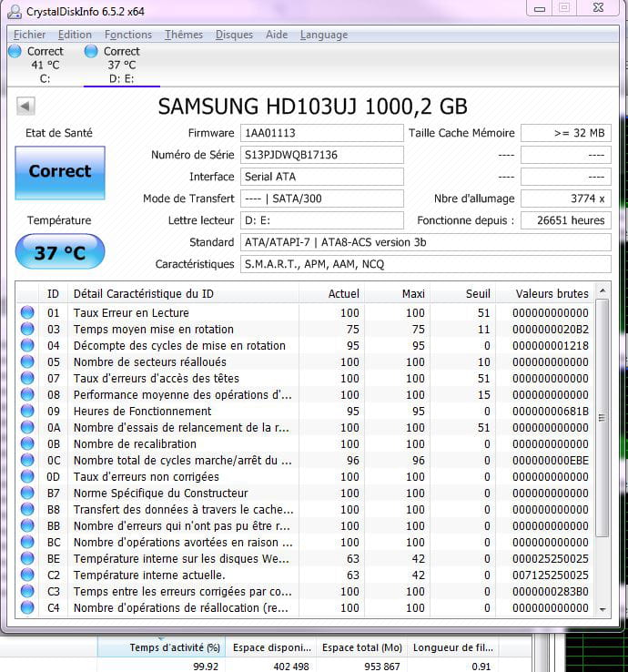
Task: Click the Correct health status button
Action: [x=60, y=172]
